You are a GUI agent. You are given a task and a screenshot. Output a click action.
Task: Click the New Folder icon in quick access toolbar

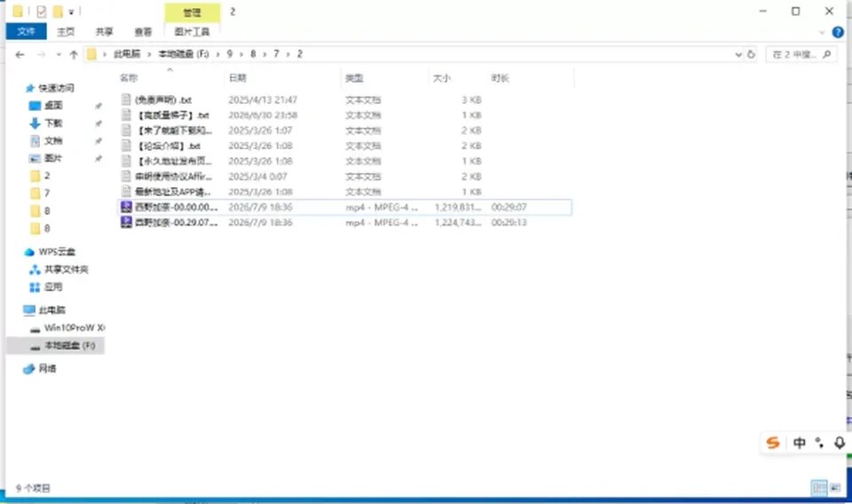(x=58, y=12)
